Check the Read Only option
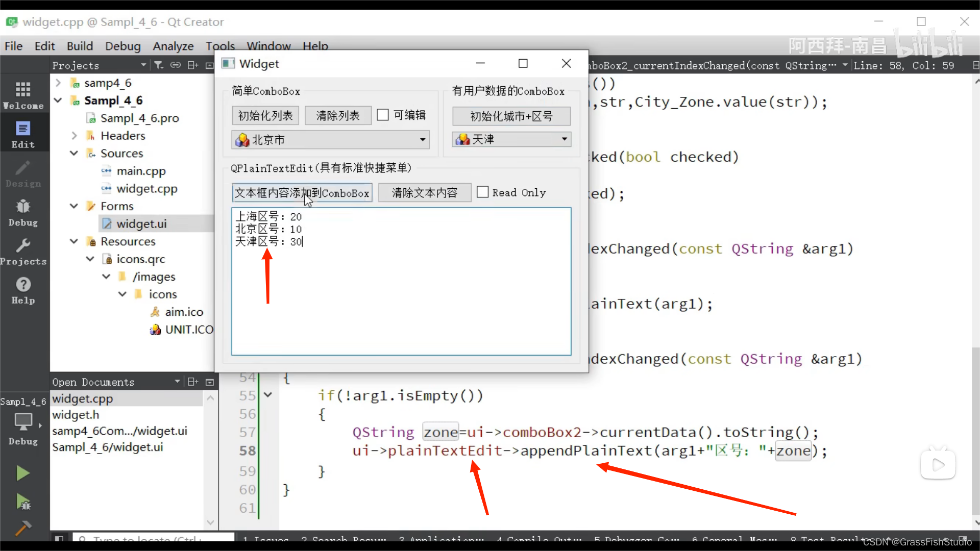 (x=483, y=191)
